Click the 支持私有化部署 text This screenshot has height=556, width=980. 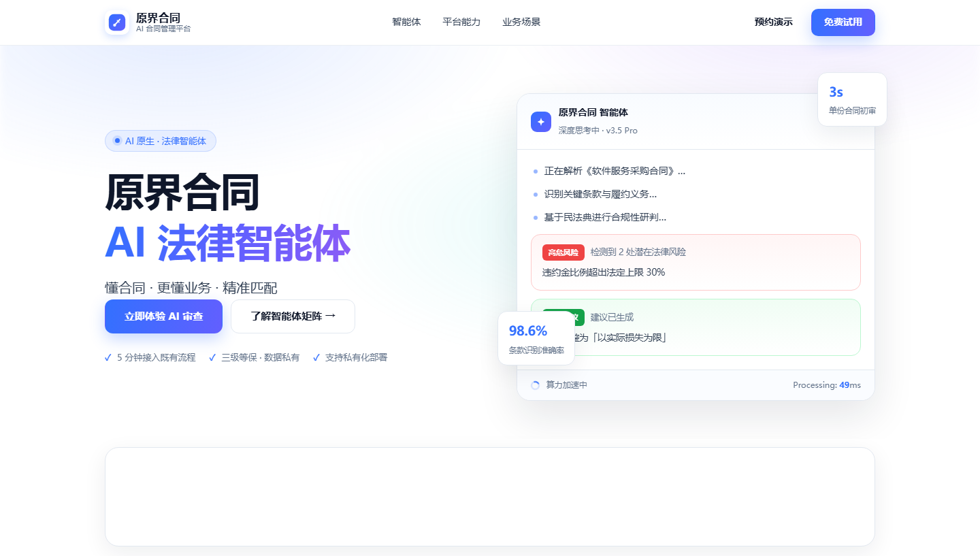pos(356,357)
